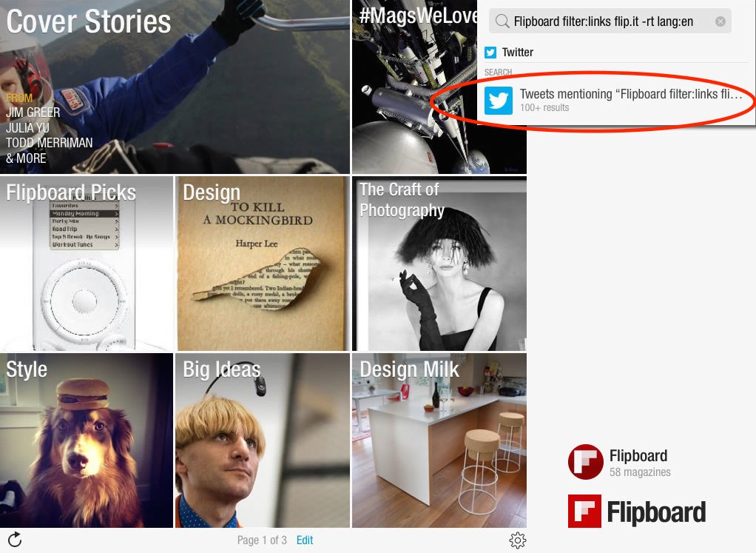Click the refresh icon in bottom bar

click(x=15, y=540)
